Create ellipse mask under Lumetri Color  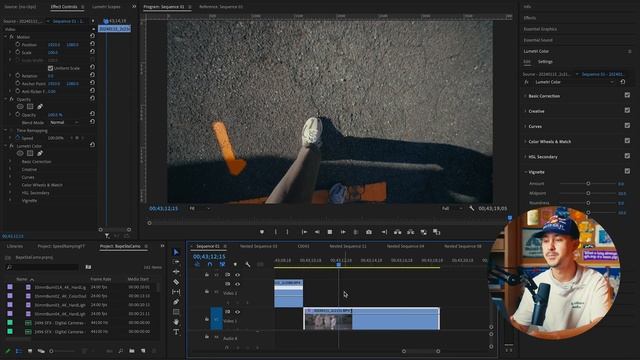[20, 153]
